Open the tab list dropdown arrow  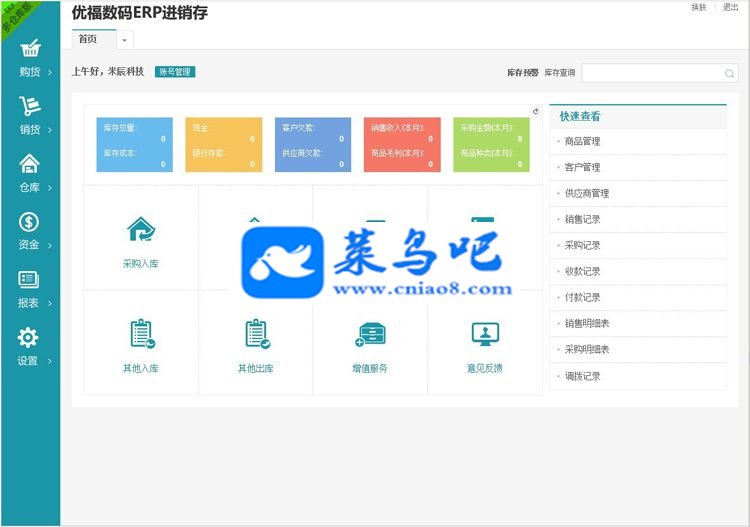[x=124, y=40]
